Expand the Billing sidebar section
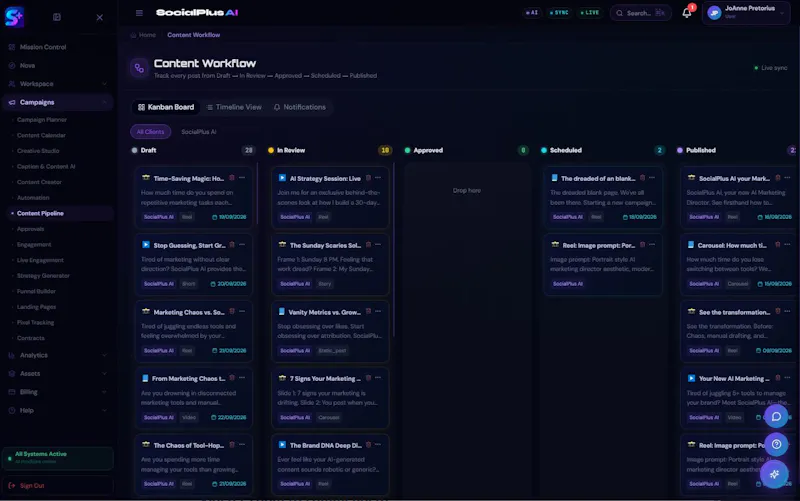Viewport: 800px width, 501px height. point(57,392)
